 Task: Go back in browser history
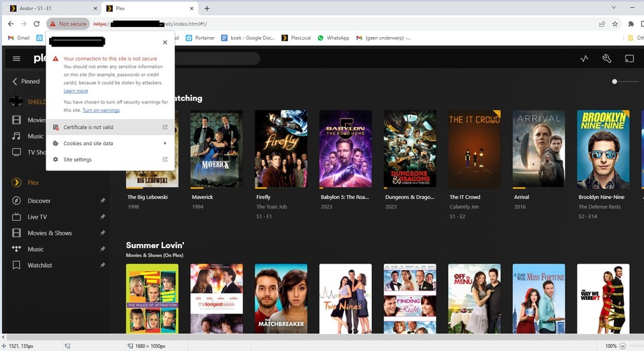tap(11, 24)
